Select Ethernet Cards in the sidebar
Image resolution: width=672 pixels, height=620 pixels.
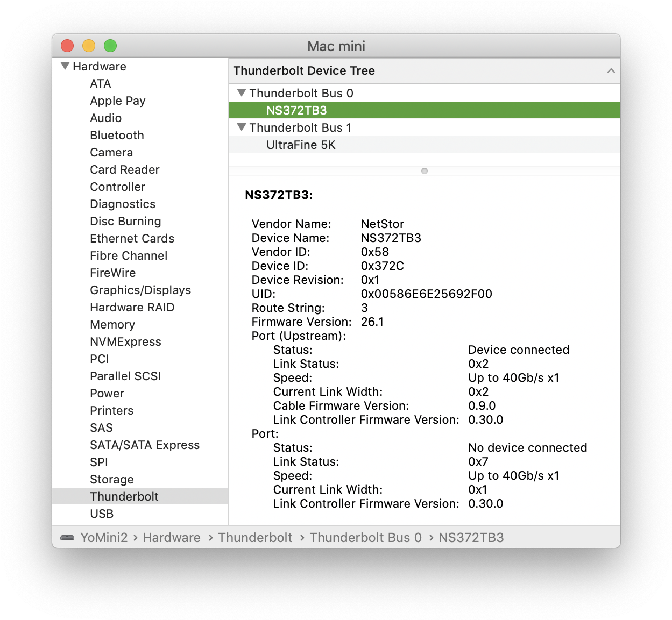click(132, 238)
